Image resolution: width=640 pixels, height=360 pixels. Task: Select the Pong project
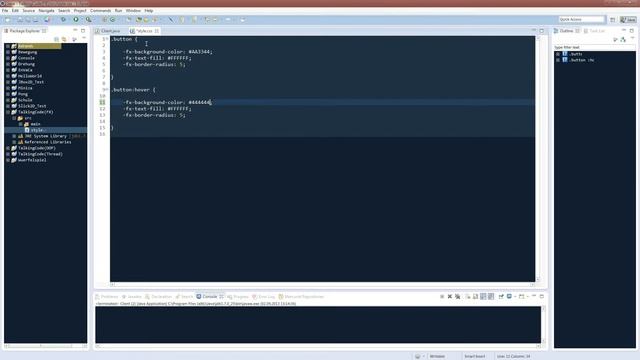pos(23,94)
